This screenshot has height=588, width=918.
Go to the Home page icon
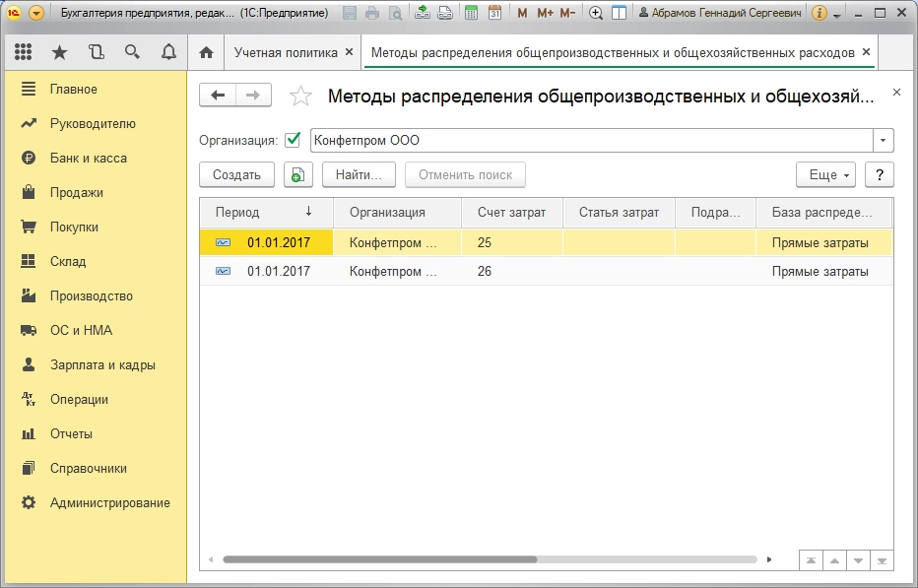(206, 52)
